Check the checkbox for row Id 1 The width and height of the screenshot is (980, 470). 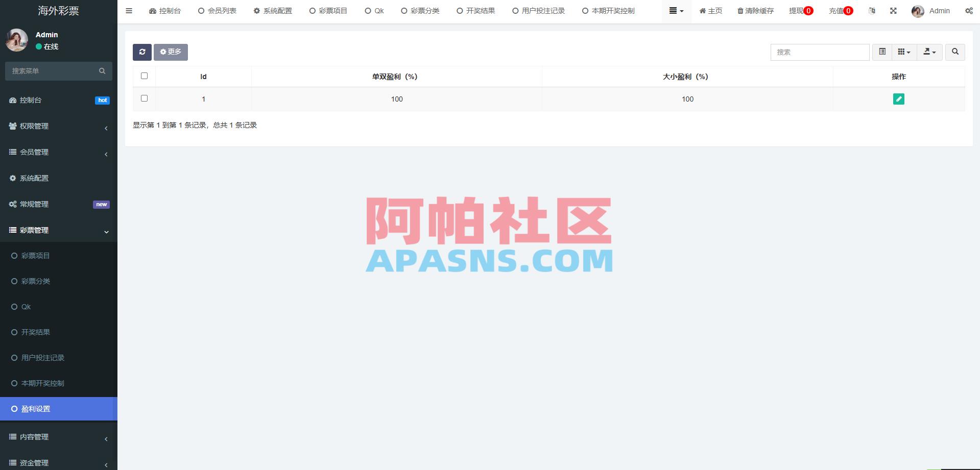pos(144,98)
